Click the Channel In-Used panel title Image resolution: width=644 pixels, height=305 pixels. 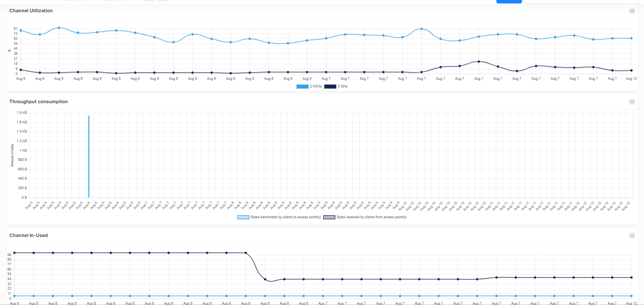point(29,235)
